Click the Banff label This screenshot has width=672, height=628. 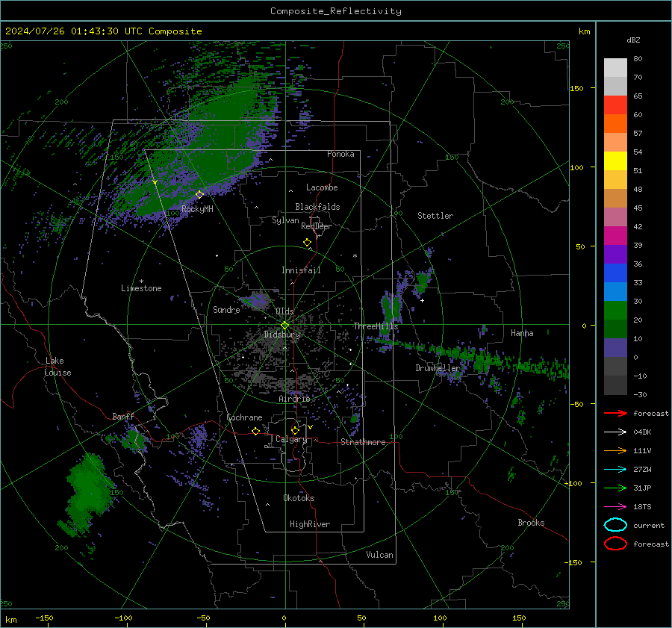click(x=123, y=416)
